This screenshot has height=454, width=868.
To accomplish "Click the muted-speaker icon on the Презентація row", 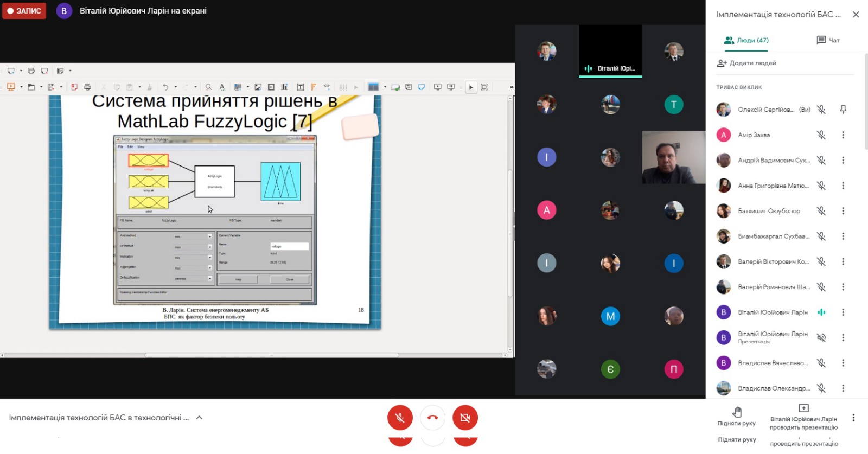I will pyautogui.click(x=821, y=337).
